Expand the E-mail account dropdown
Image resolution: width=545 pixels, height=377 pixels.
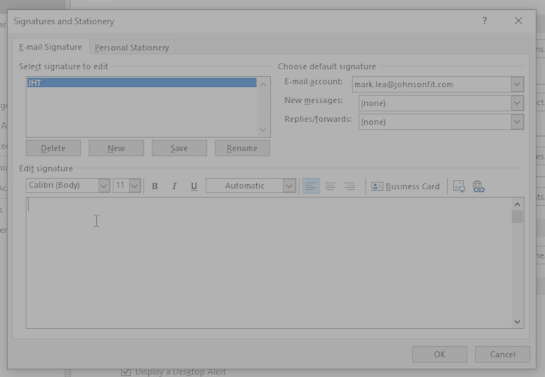point(517,84)
